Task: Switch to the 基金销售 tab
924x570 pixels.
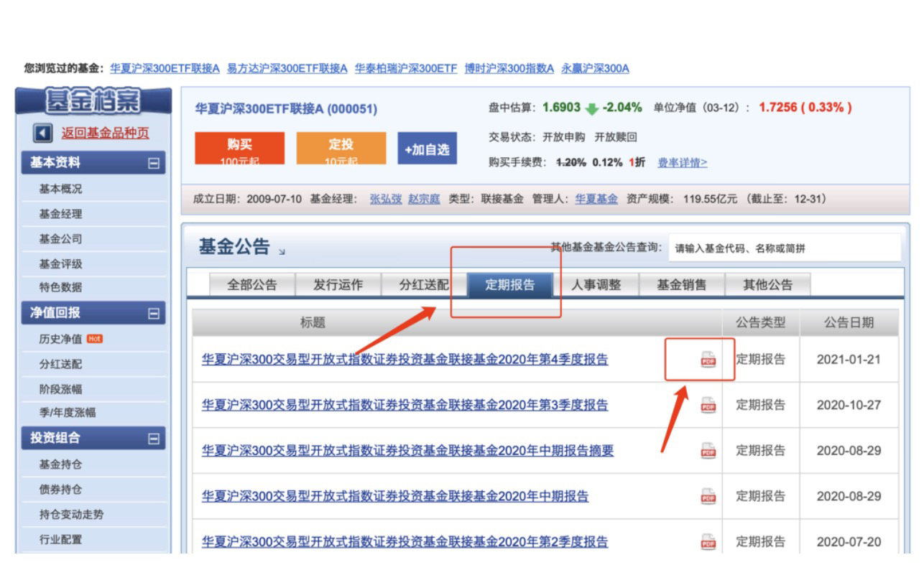Action: click(682, 285)
